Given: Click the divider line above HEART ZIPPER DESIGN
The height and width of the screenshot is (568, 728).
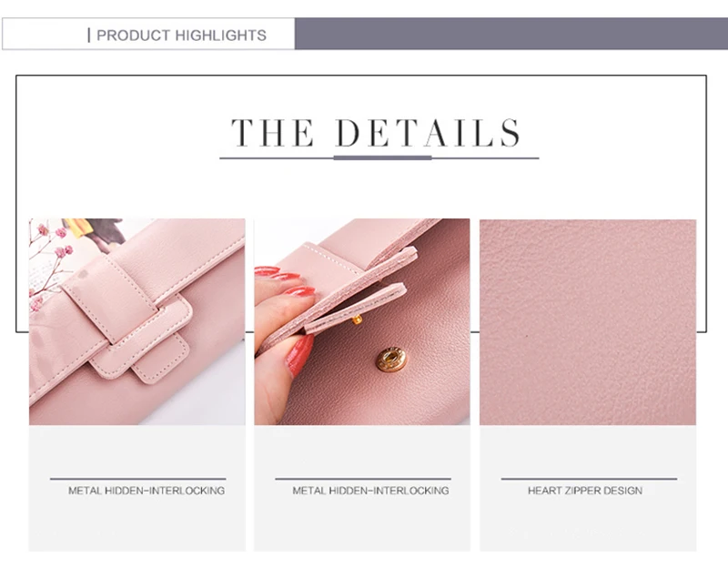Looking at the screenshot, I should 589,479.
